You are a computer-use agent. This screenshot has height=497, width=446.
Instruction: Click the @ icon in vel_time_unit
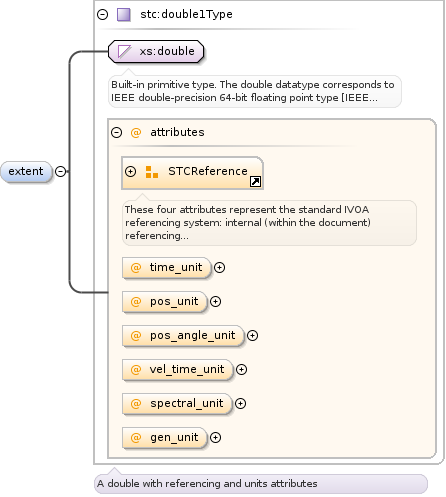coord(136,370)
